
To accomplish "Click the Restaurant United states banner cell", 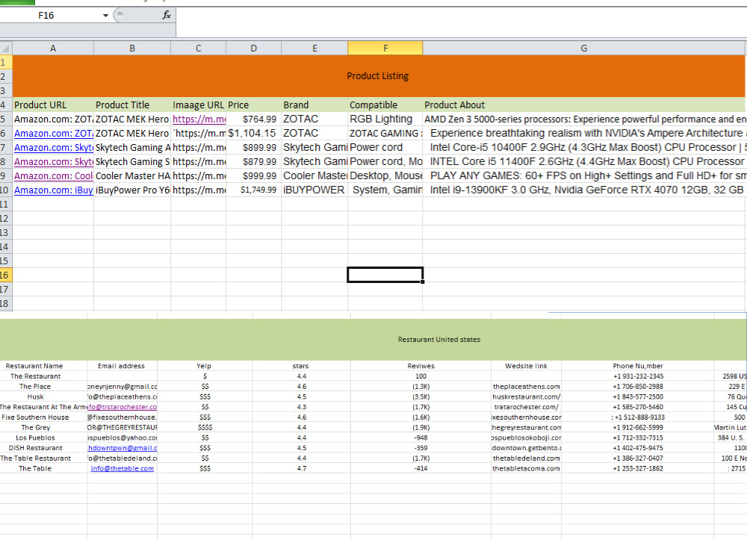I will [x=438, y=339].
